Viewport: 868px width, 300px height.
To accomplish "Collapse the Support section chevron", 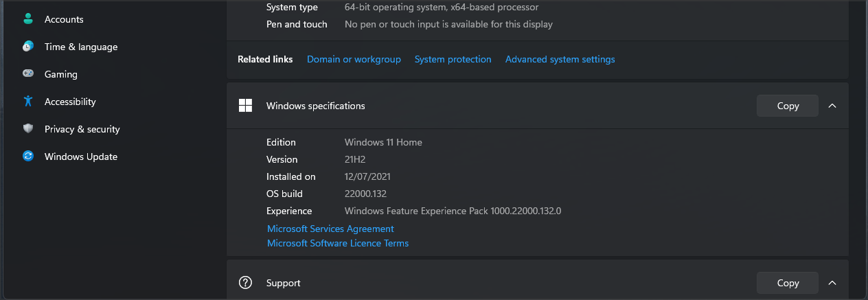I will click(x=832, y=283).
